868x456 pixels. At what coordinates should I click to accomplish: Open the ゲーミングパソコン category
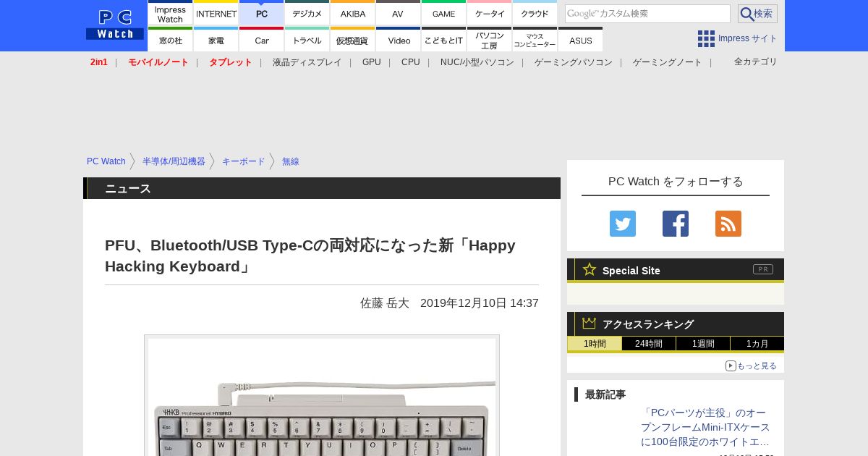pos(574,62)
